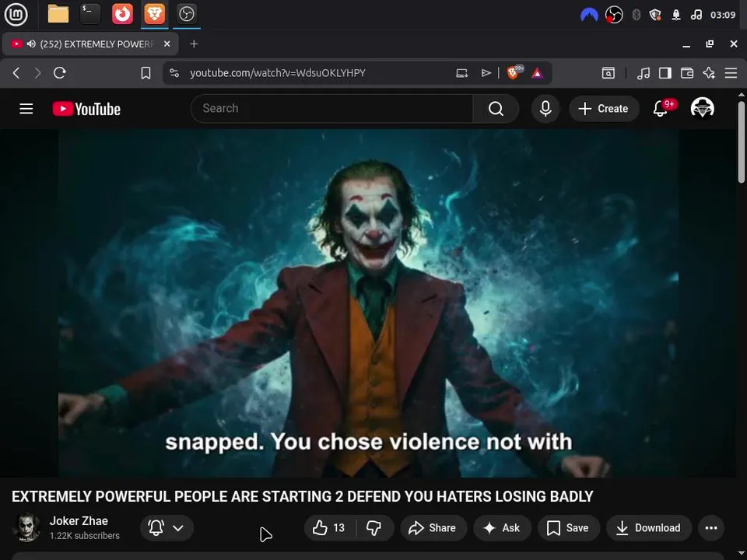
Task: Bookmark this page
Action: click(x=146, y=73)
